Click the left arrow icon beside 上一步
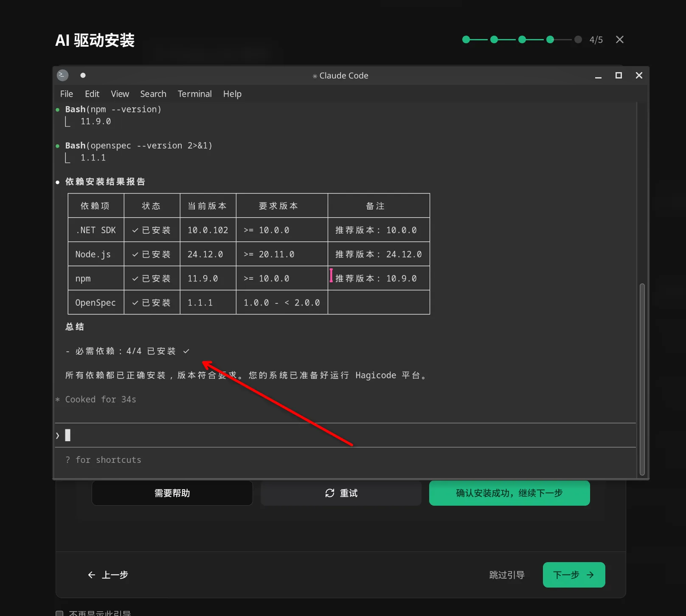This screenshot has width=686, height=616. [x=91, y=575]
